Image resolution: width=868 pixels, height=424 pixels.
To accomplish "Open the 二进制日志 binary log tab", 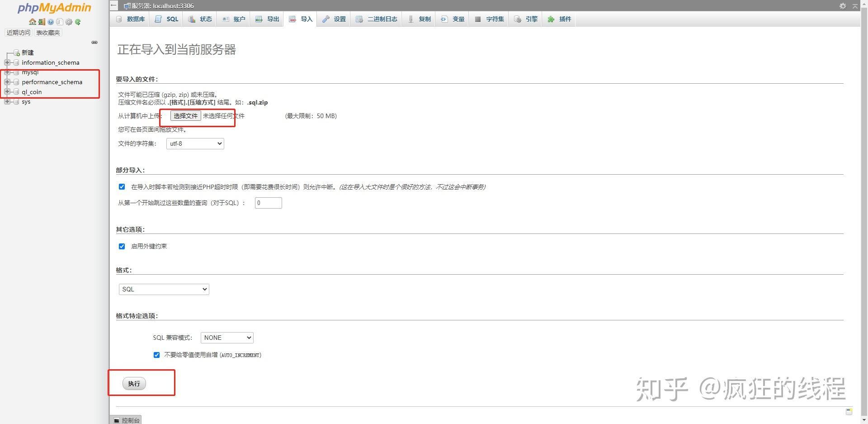I will click(376, 19).
